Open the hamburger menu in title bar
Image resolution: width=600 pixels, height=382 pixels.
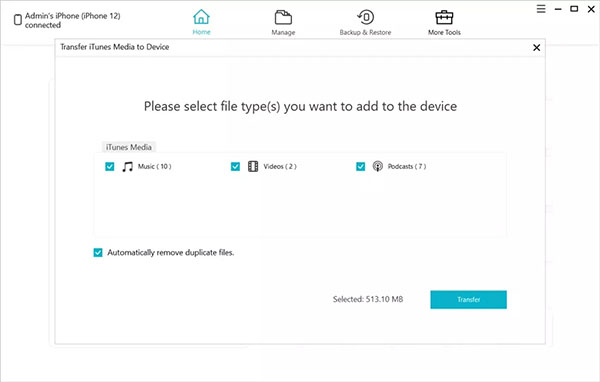click(x=541, y=9)
